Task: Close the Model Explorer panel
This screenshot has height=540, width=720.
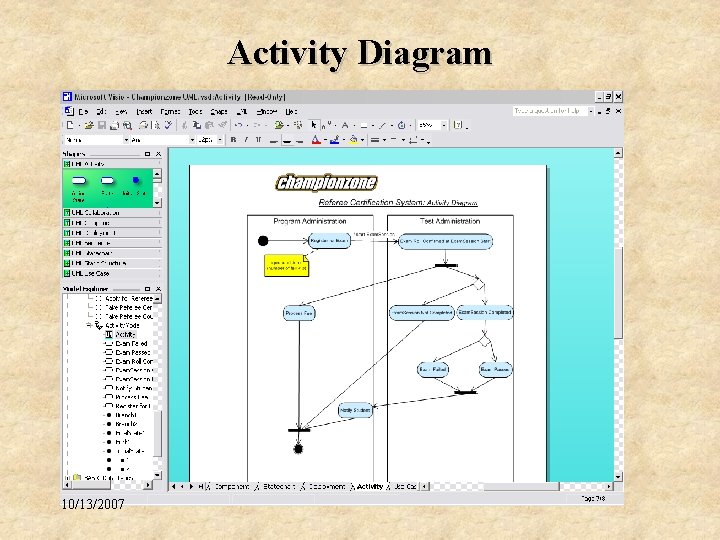Action: pyautogui.click(x=158, y=289)
